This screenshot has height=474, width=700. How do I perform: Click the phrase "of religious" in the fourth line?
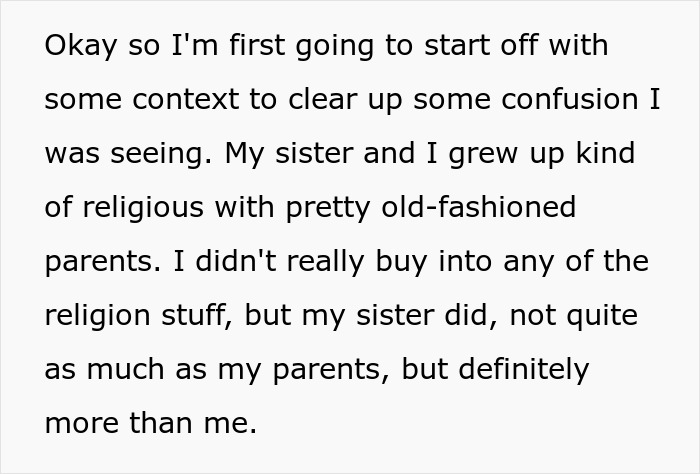[x=121, y=208]
